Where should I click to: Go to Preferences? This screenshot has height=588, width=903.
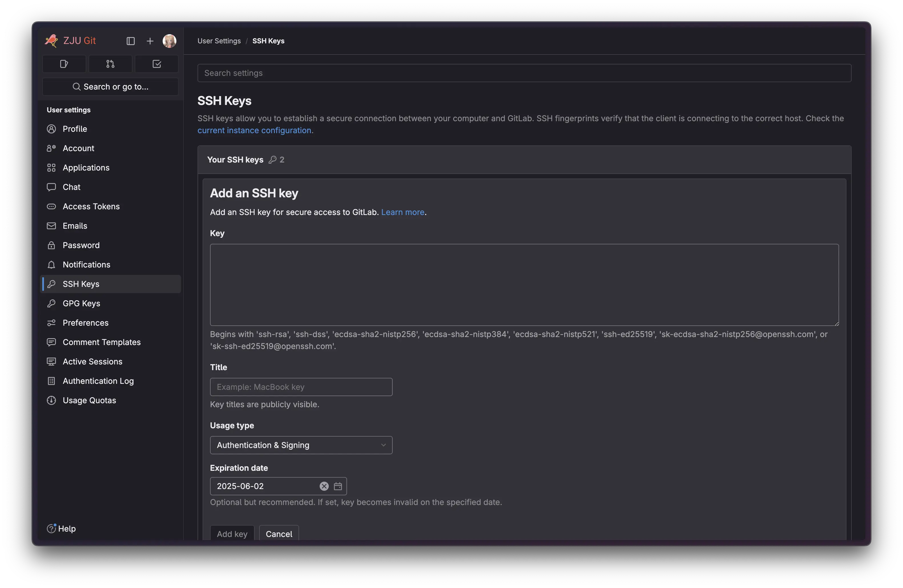(x=110, y=323)
